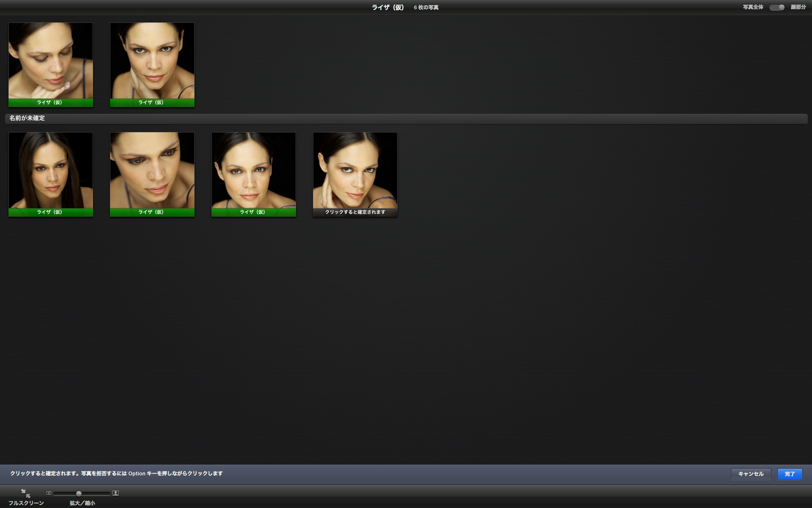Viewport: 812px width, 508px height.
Task: Click the 6 枚の写真 count text
Action: pyautogui.click(x=425, y=7)
